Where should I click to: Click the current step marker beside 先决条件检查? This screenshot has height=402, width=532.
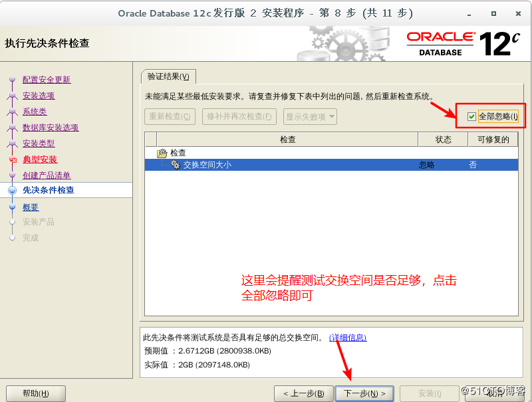13,191
